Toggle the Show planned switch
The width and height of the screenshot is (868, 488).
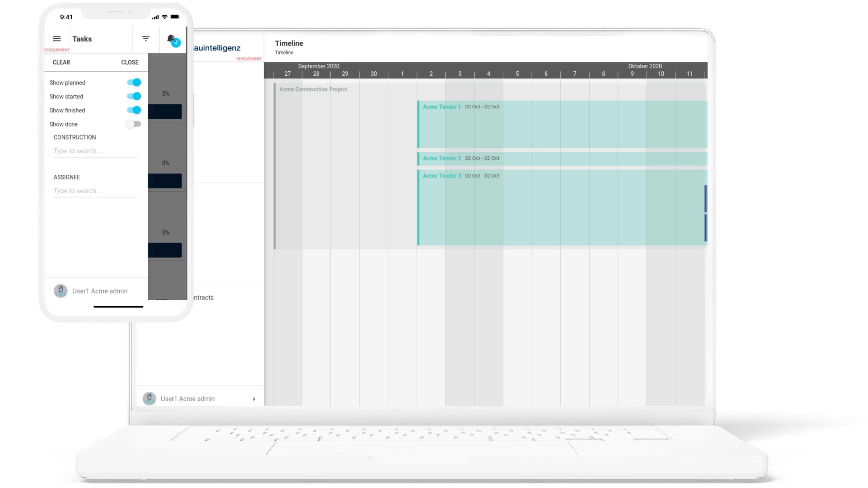point(134,82)
